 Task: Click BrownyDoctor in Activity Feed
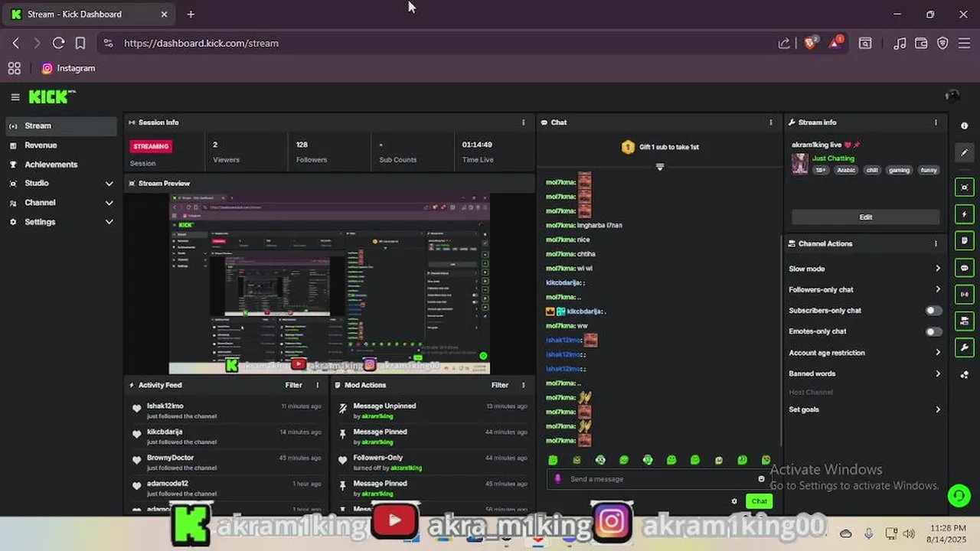pos(170,458)
